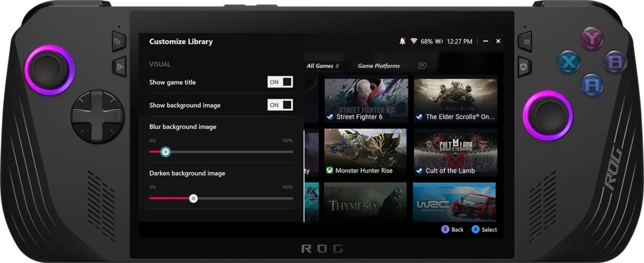Click the Back button prompt
Viewport: 644px width, 263px height.
[452, 229]
